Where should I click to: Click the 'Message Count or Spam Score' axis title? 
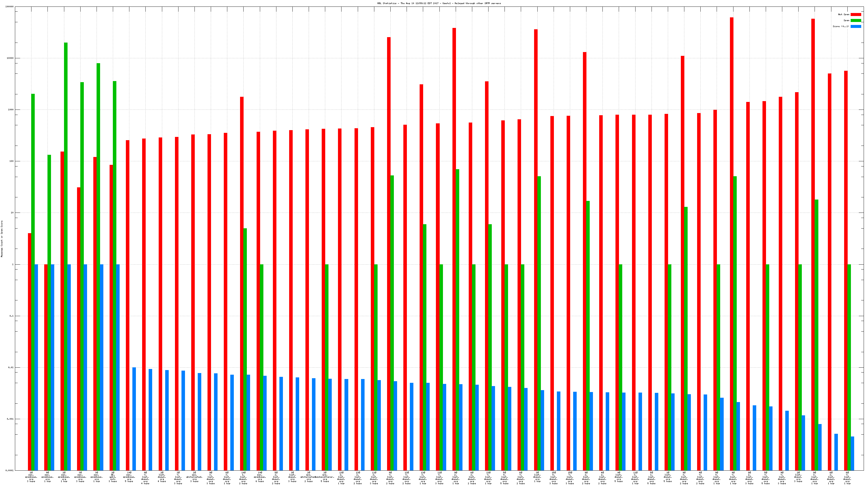[2, 239]
